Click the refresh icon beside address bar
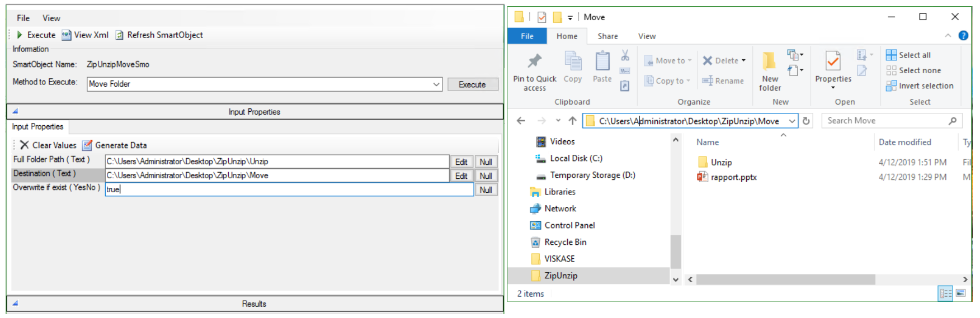The image size is (980, 318). pyautogui.click(x=806, y=121)
